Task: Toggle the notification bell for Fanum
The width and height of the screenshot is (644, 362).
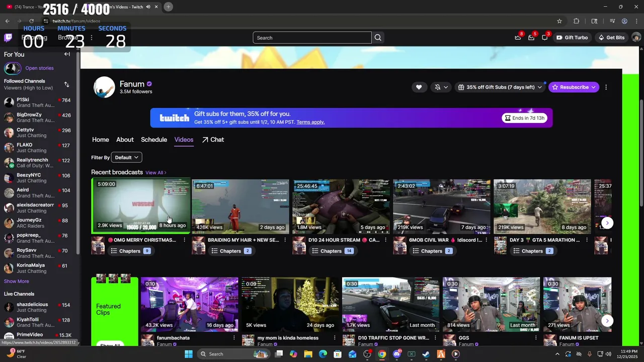Action: pyautogui.click(x=437, y=87)
